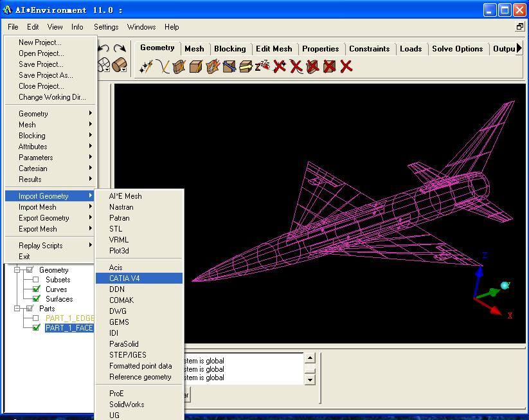Click the restore-down icon on the menu bar
Viewport: 529px width, 420px height.
(x=520, y=26)
